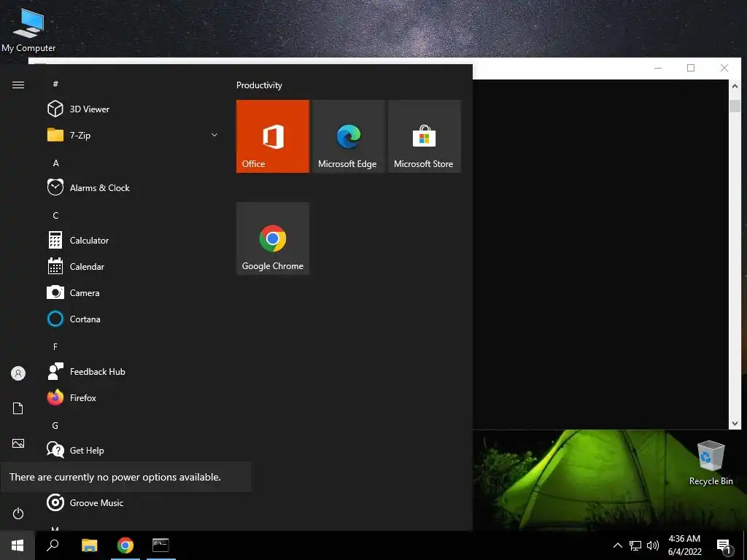Screen dimensions: 747x560
Task: Open the network status tray icon
Action: click(x=635, y=545)
